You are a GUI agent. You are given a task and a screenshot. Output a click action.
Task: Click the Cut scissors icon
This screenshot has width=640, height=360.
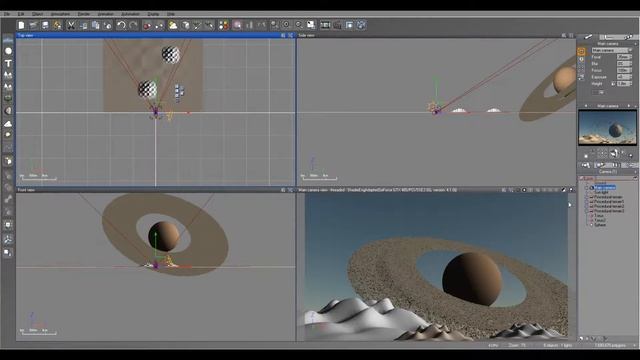(71, 25)
